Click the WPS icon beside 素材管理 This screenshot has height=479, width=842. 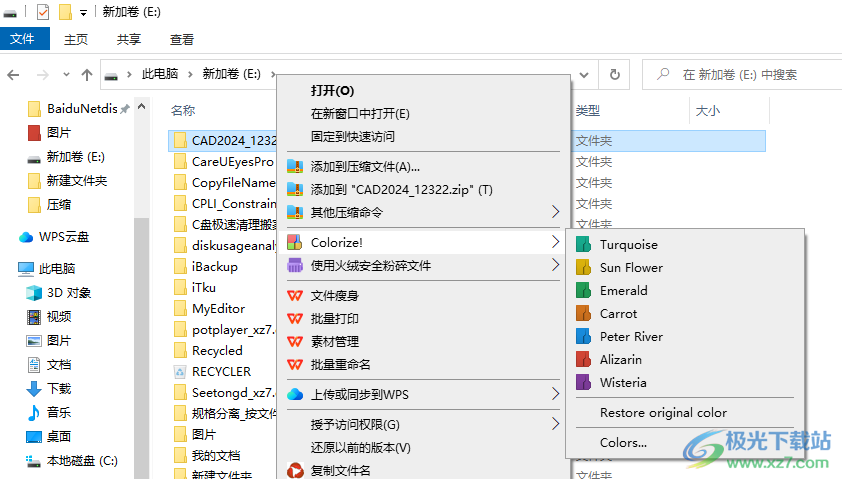point(295,342)
